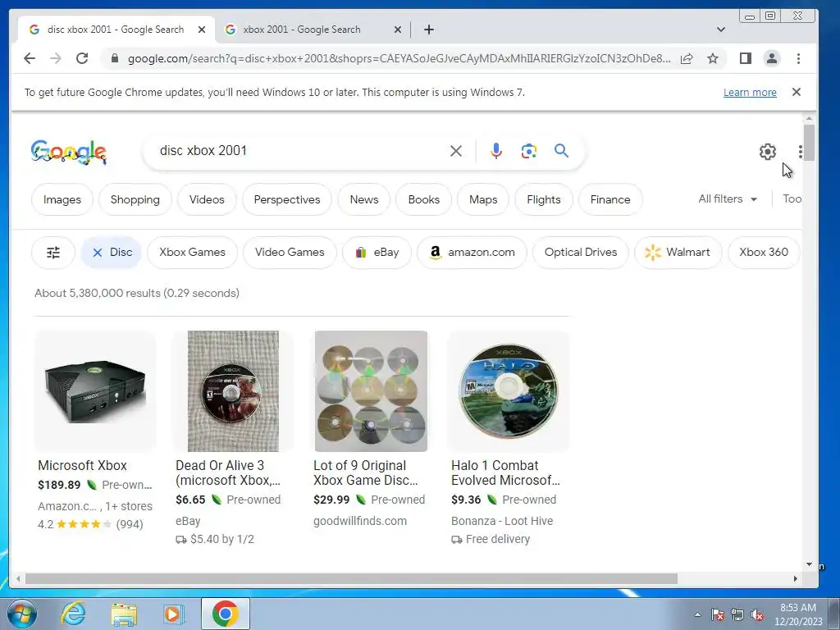Image resolution: width=840 pixels, height=630 pixels.
Task: Filter results by eBay
Action: [377, 253]
